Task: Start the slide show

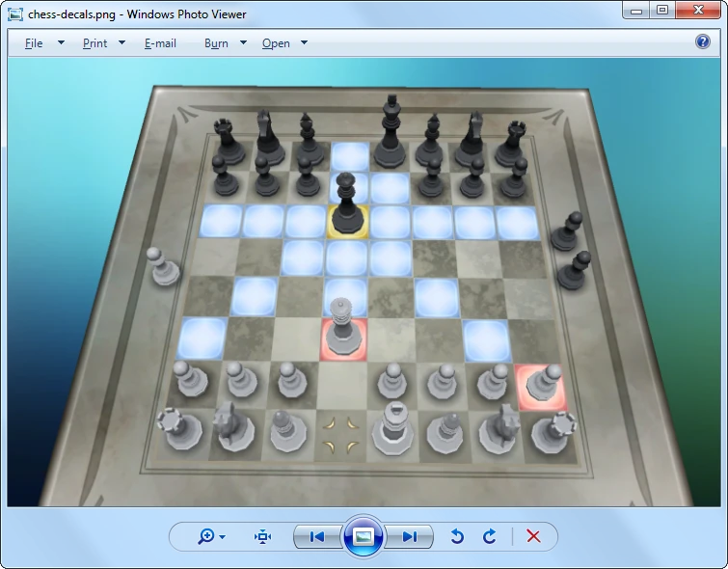Action: (364, 537)
